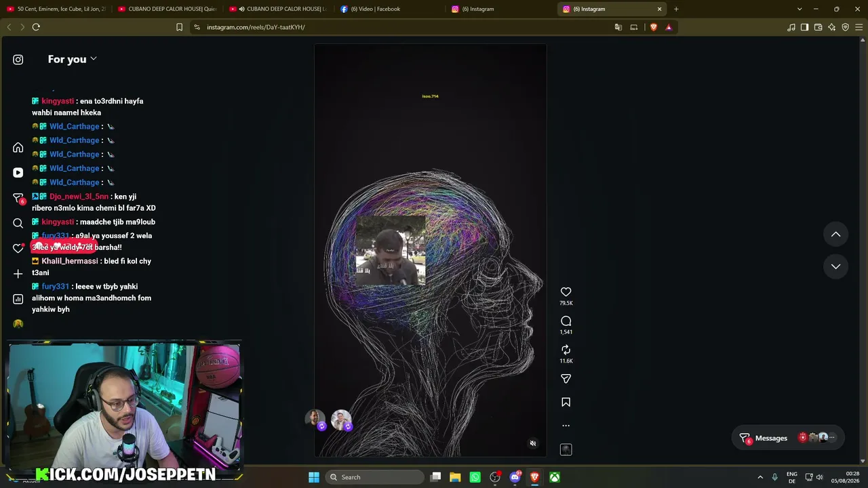The width and height of the screenshot is (868, 488).
Task: Open the Leo AI sparkle icon
Action: 832,27
